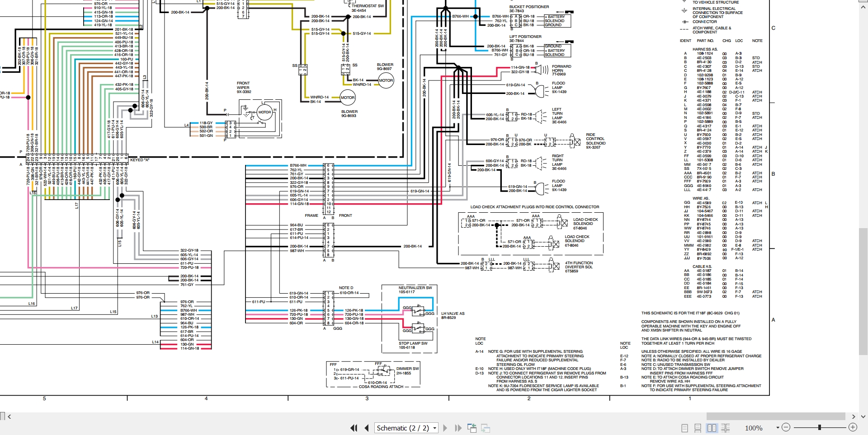Click the LIFT POSITIONER label
868x435 pixels.
click(525, 37)
